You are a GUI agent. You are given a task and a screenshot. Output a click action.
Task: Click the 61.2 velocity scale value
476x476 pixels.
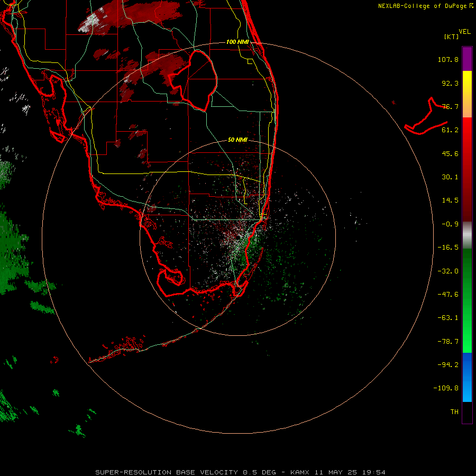[x=450, y=130]
